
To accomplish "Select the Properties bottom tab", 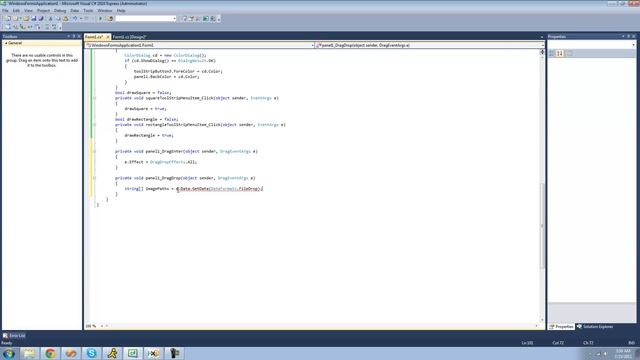I will point(562,327).
